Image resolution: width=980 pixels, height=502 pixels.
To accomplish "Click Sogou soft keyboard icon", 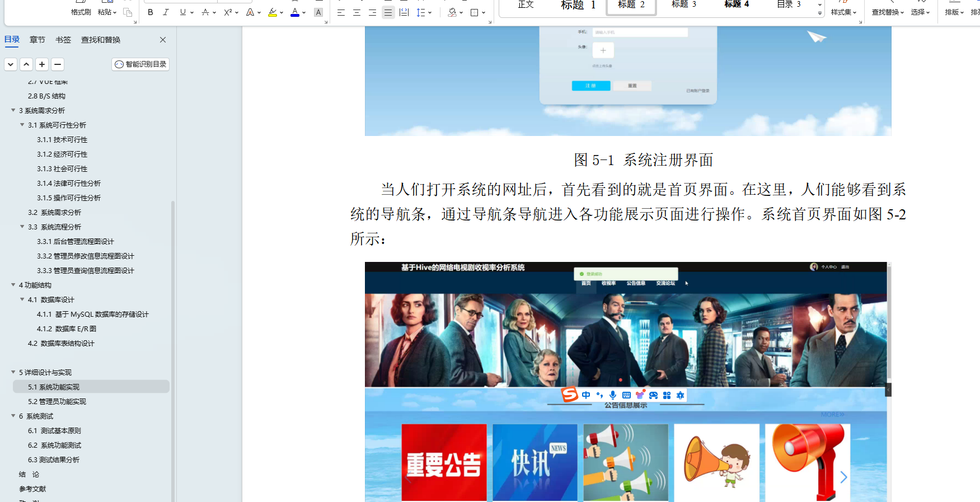I will (626, 395).
